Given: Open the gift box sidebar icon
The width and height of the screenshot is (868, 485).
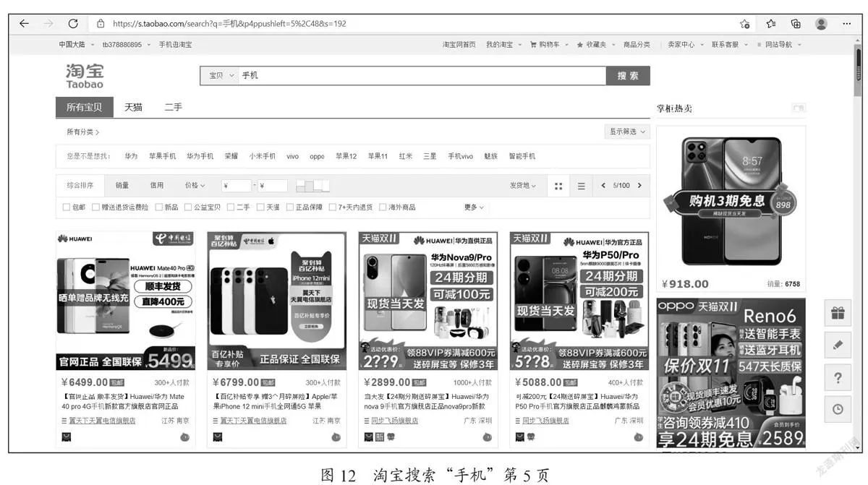Looking at the screenshot, I should click(838, 313).
